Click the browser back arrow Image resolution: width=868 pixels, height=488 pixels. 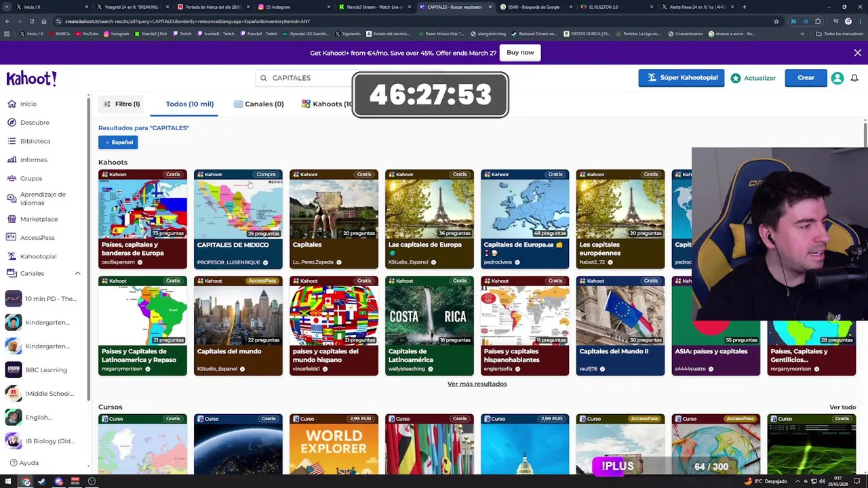click(x=7, y=22)
